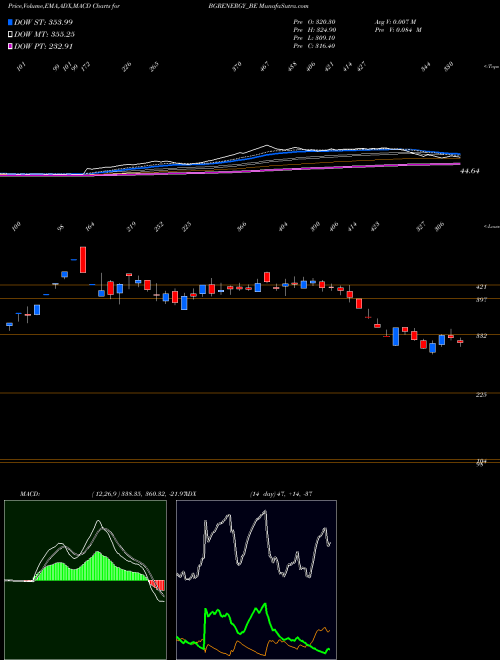Image resolution: width=500 pixels, height=660 pixels.
Task: Select the 'Pre C: 316.40' close value
Action: coord(314,46)
